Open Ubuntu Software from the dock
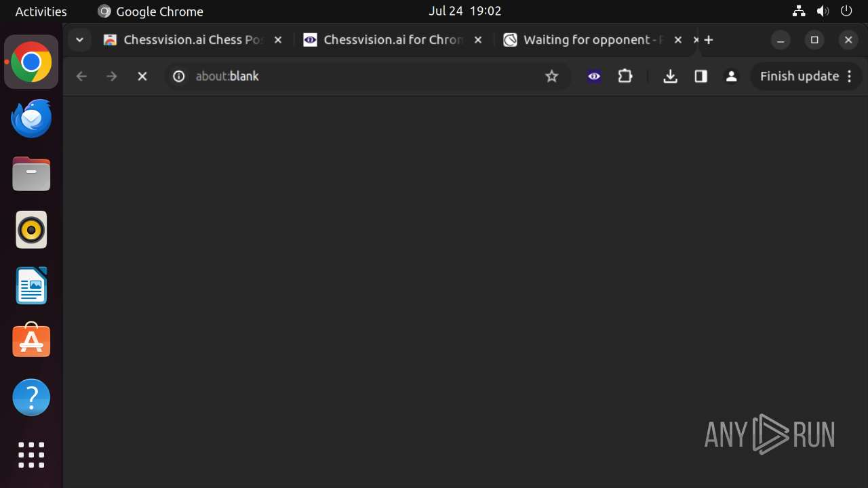 (31, 341)
